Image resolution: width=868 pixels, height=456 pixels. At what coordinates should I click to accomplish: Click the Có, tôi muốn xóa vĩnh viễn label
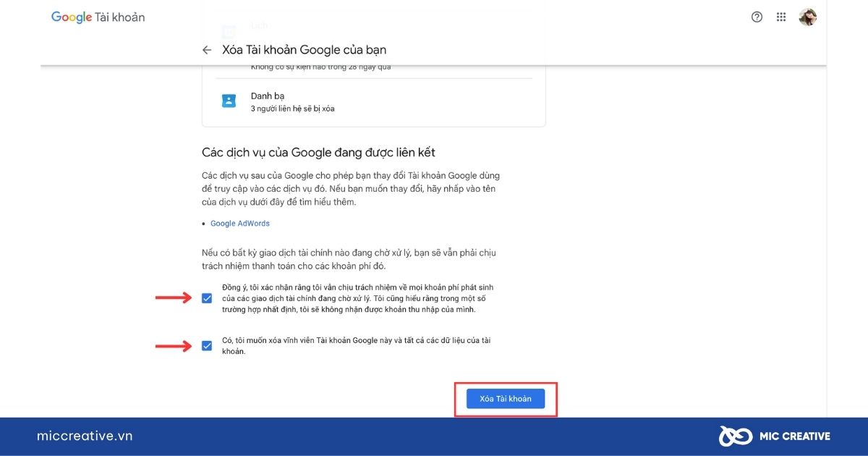357,346
